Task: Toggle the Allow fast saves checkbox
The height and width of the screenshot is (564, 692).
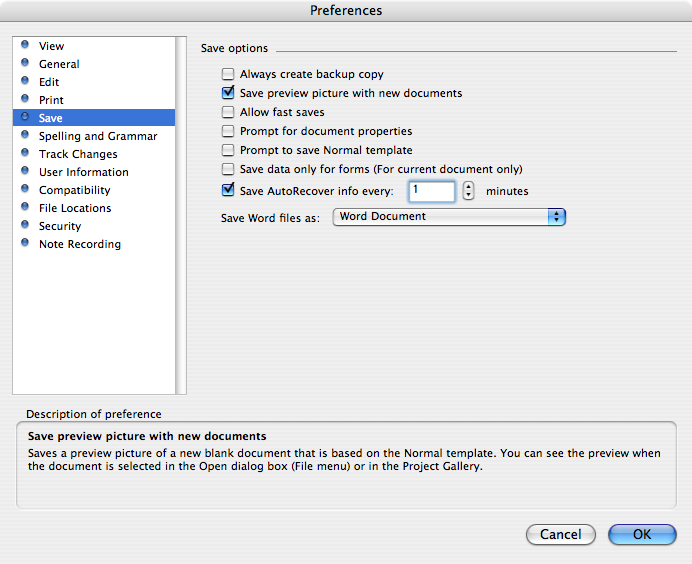Action: coord(228,112)
